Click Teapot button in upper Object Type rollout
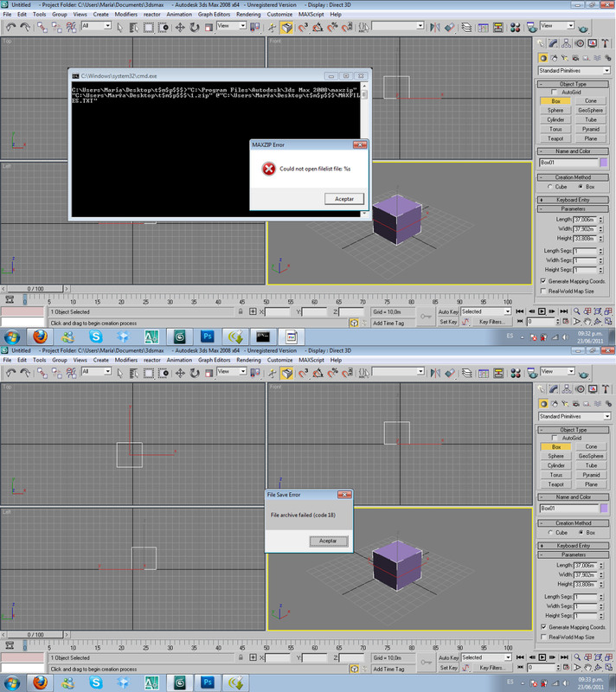Image resolution: width=616 pixels, height=692 pixels. coord(555,138)
